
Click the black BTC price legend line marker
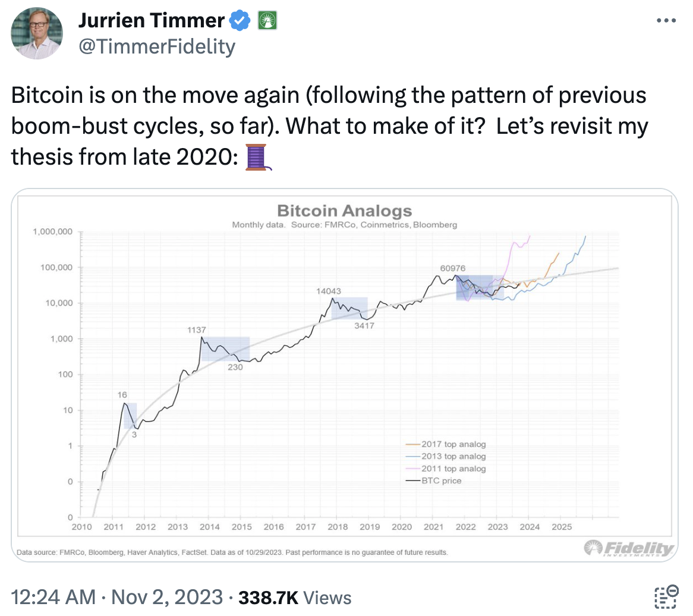413,480
